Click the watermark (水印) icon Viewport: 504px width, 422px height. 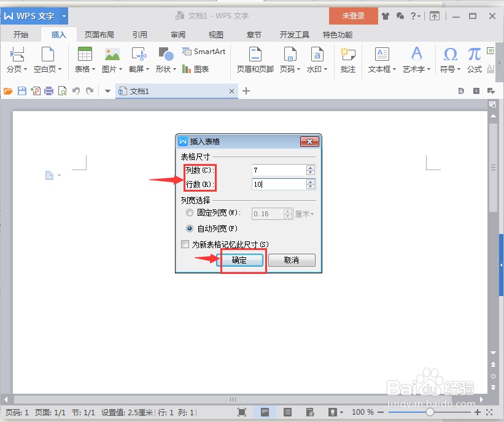(x=317, y=54)
